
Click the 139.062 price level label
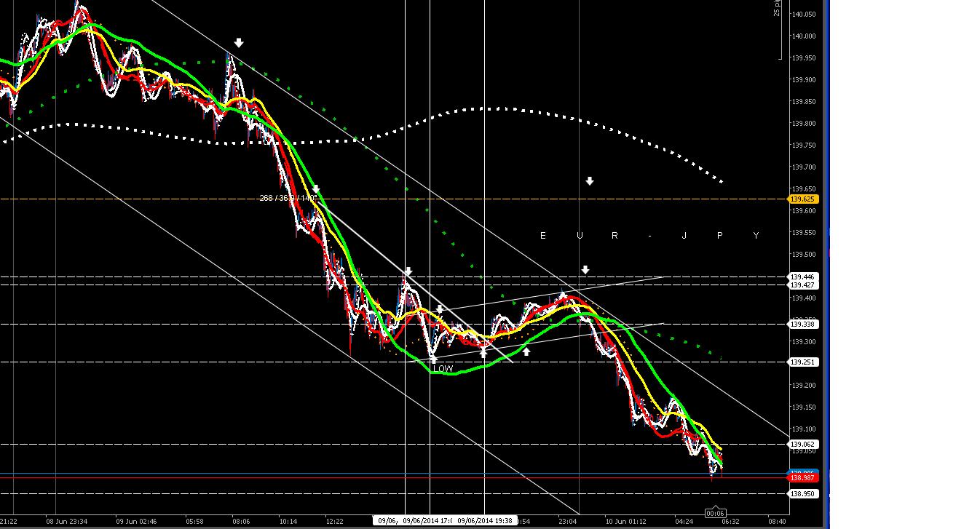[804, 443]
